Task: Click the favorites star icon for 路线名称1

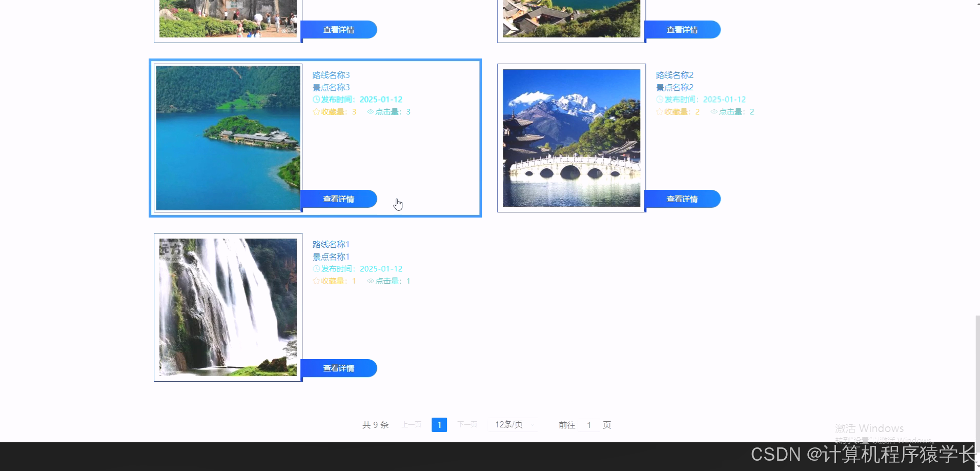Action: 316,281
